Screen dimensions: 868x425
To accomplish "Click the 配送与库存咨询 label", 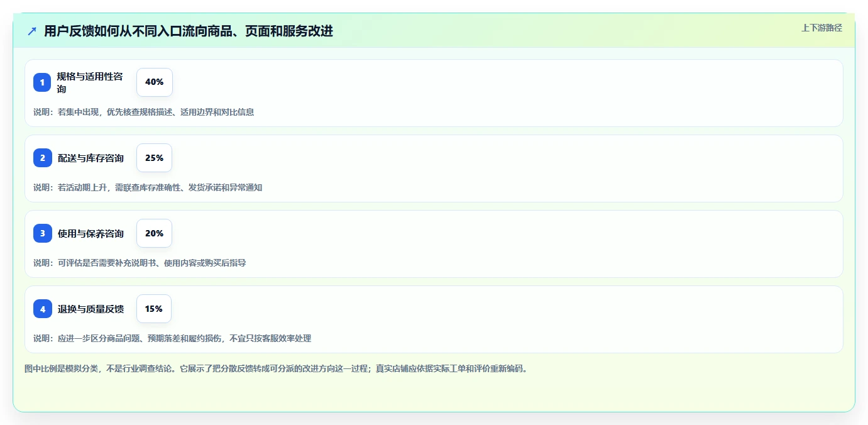I will click(x=91, y=158).
